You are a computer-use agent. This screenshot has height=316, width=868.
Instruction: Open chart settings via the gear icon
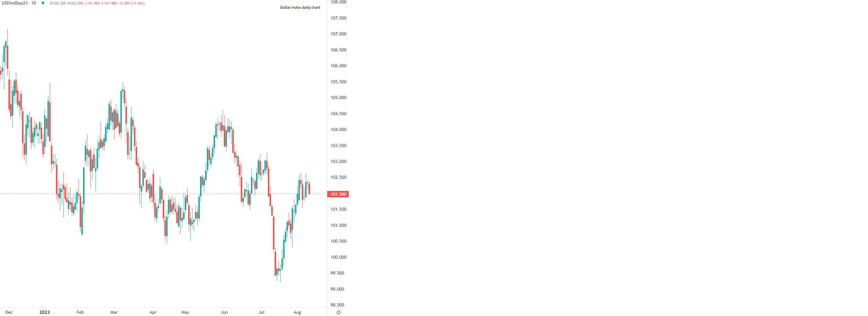(339, 312)
